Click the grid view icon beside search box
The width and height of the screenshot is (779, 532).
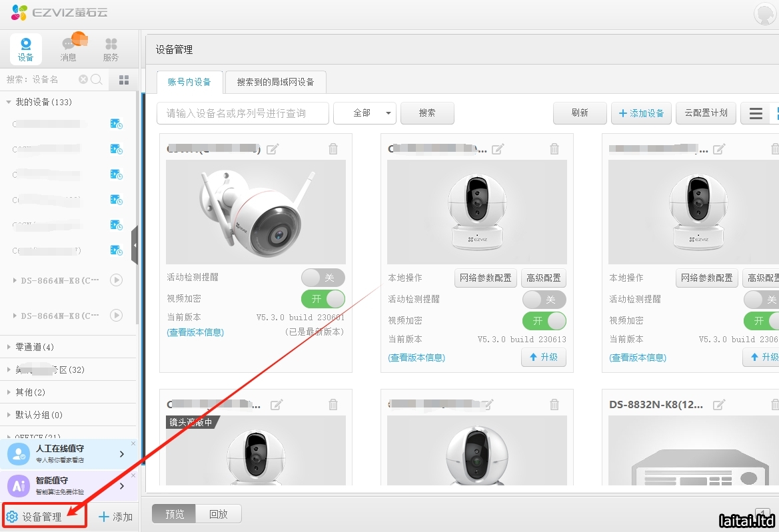click(x=124, y=80)
